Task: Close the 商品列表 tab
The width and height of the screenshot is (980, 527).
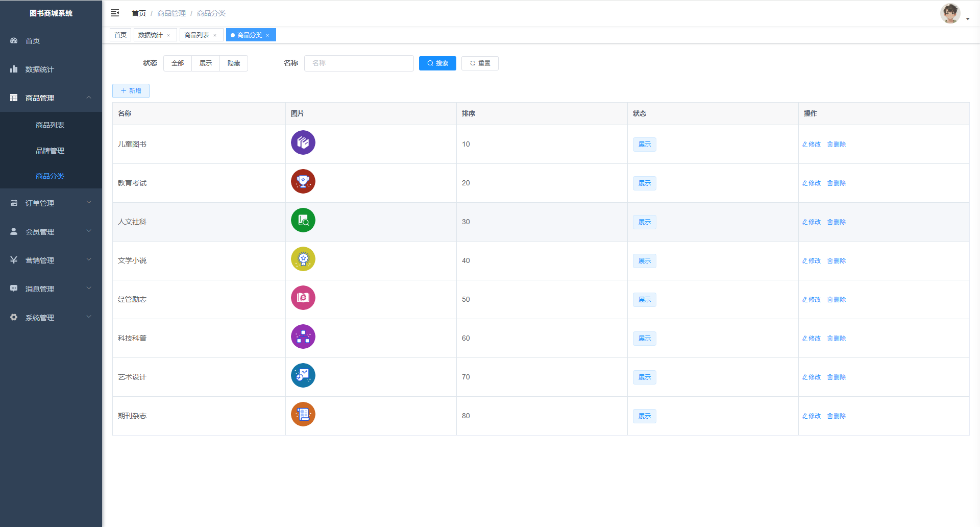Action: (x=215, y=35)
